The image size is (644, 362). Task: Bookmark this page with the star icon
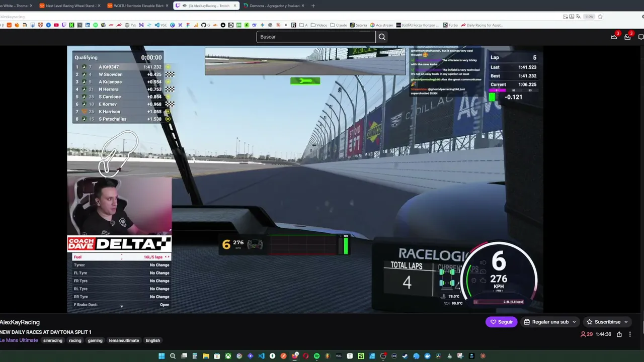(600, 17)
